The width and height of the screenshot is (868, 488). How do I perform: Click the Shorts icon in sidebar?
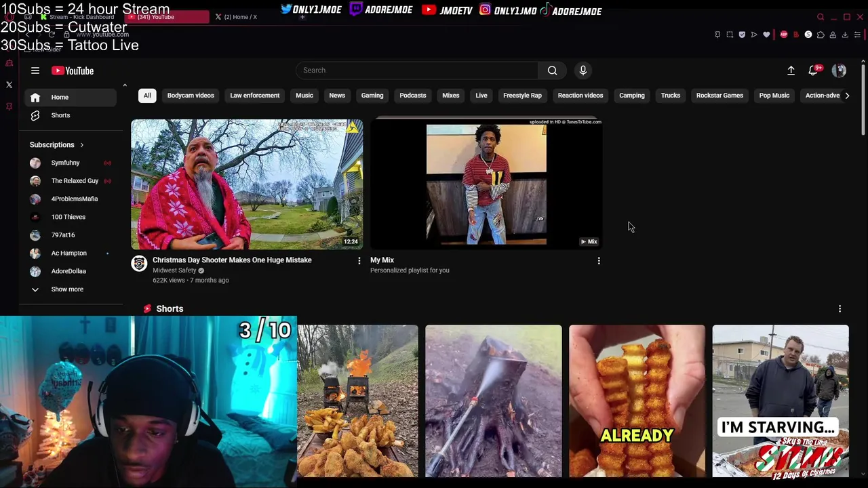point(35,115)
